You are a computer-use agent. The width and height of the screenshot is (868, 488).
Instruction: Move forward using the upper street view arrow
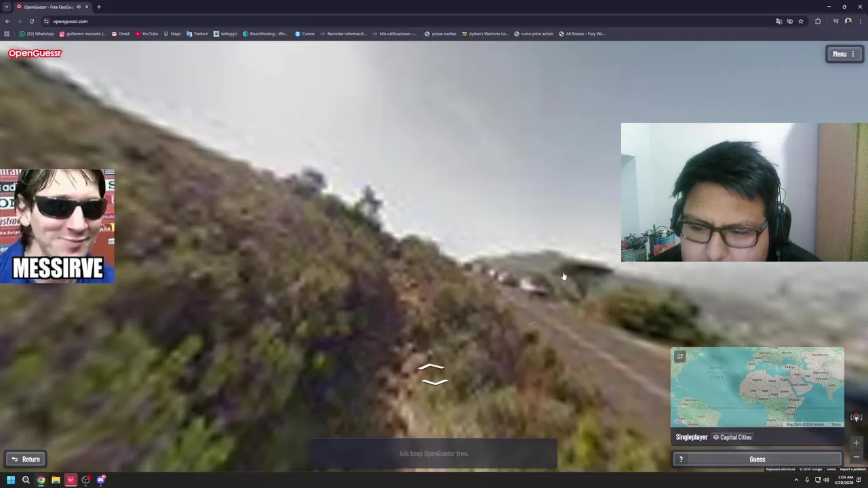pos(432,368)
